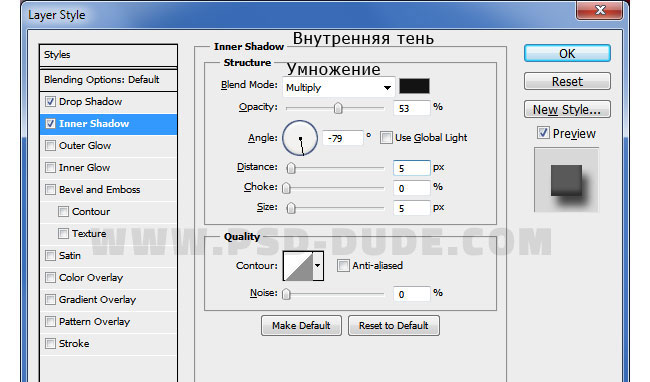Open the Blend Mode Multiply dropdown
650x382 pixels.
click(x=338, y=87)
